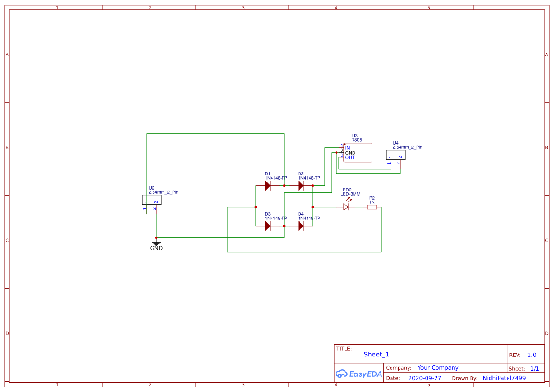The width and height of the screenshot is (554, 392).
Task: Click the D4 diode symbol
Action: point(300,226)
